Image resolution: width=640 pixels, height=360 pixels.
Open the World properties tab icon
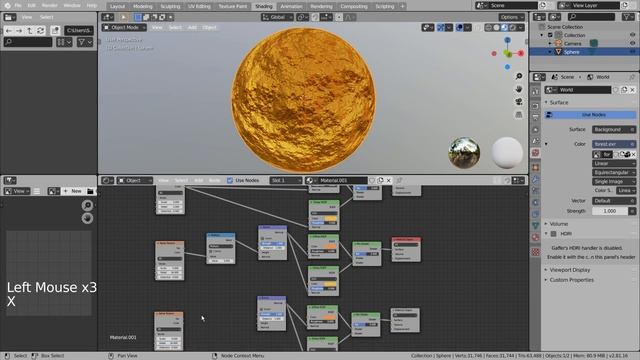536,153
